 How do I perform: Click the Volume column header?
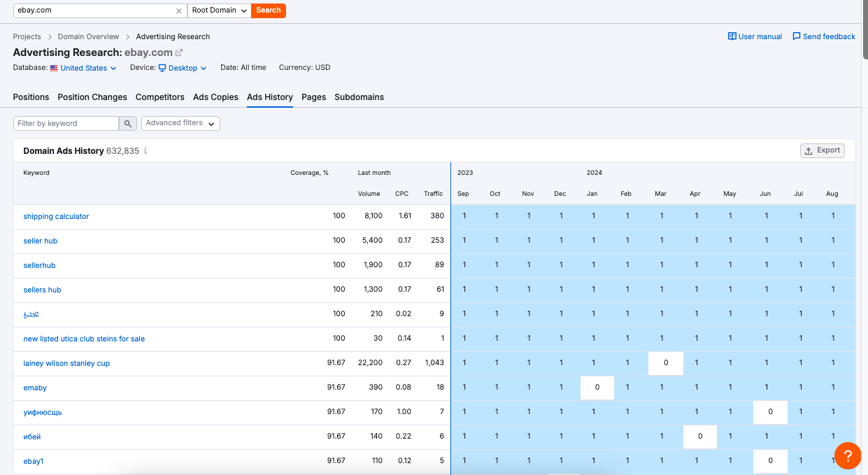pos(369,194)
